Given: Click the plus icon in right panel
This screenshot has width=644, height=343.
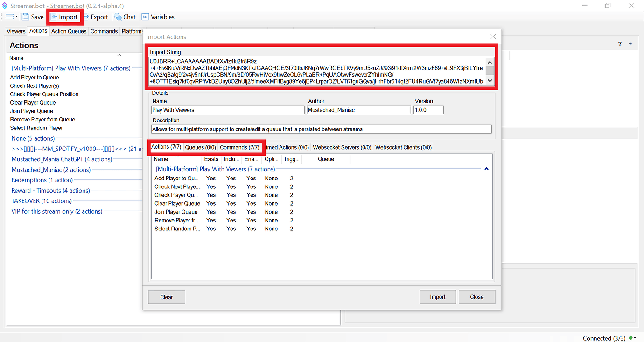Looking at the screenshot, I should click(x=630, y=43).
